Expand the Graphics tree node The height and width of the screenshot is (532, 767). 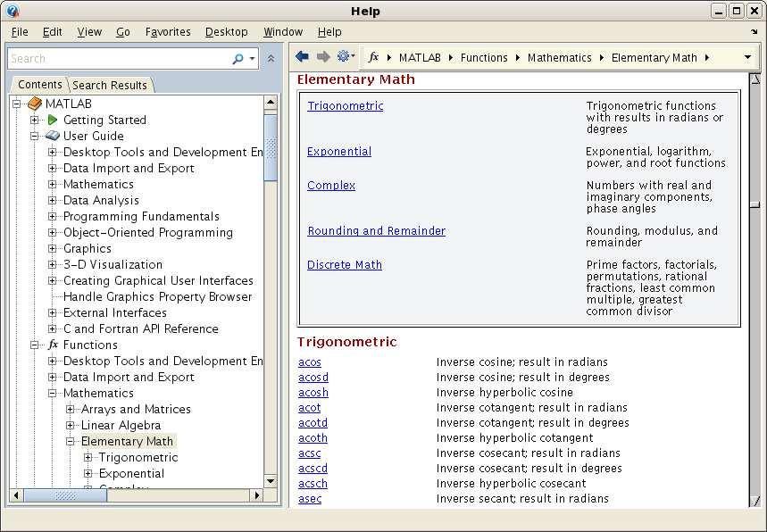[x=53, y=248]
